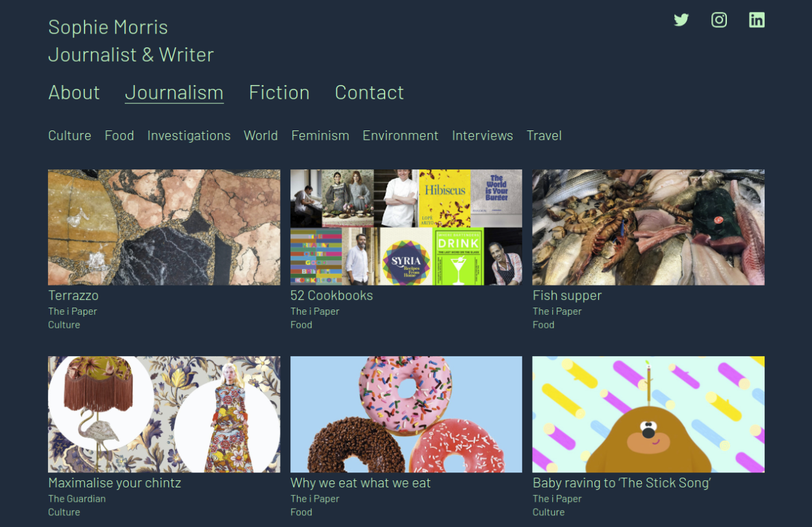The image size is (812, 527).
Task: Show Feminism articles
Action: tap(320, 136)
